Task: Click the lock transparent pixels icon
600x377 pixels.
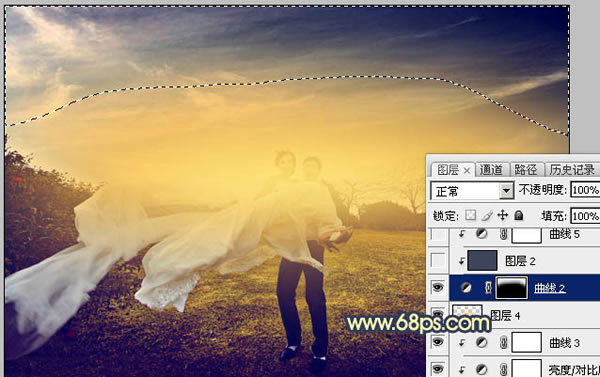Action: (470, 215)
